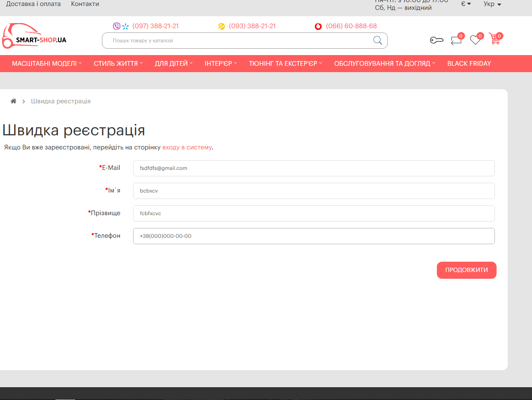Open Доставка і оплата link
This screenshot has width=532, height=400.
point(33,4)
